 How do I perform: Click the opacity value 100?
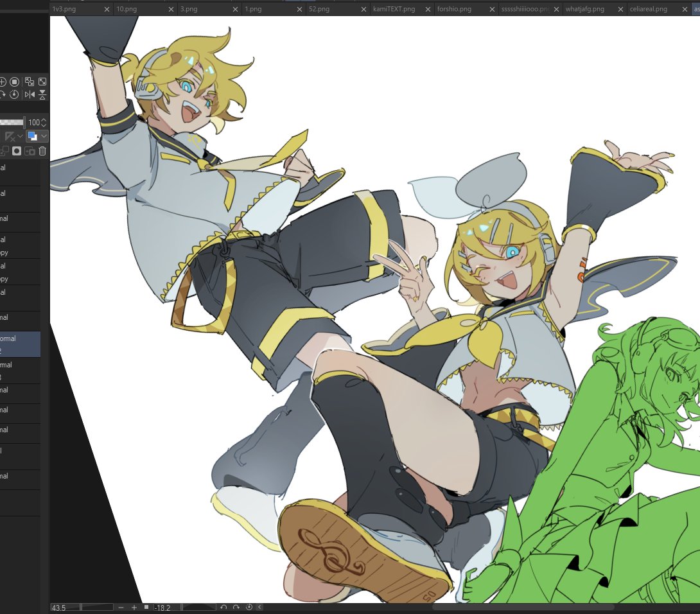pyautogui.click(x=34, y=123)
